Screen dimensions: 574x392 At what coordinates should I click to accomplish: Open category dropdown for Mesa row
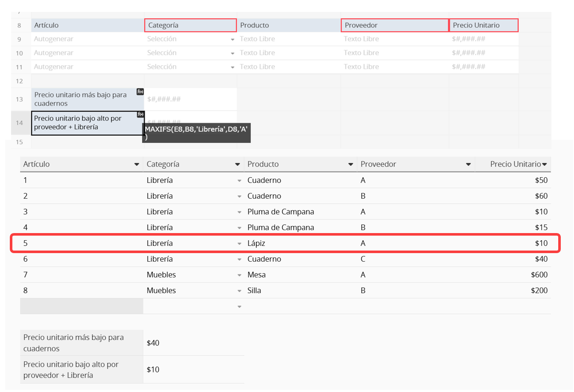tap(239, 275)
